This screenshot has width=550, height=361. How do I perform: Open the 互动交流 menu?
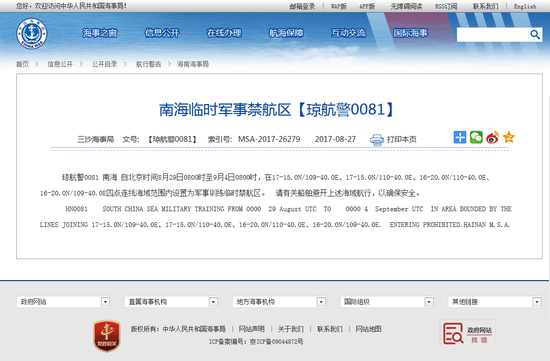pos(349,33)
